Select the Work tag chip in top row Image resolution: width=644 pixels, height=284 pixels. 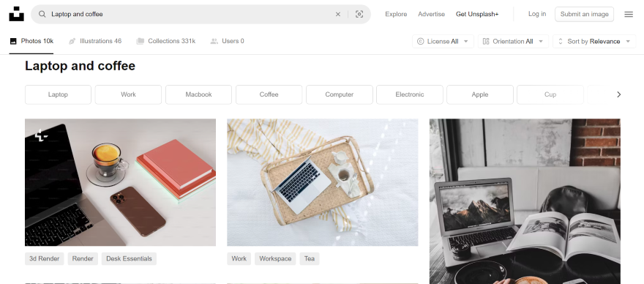pos(128,94)
